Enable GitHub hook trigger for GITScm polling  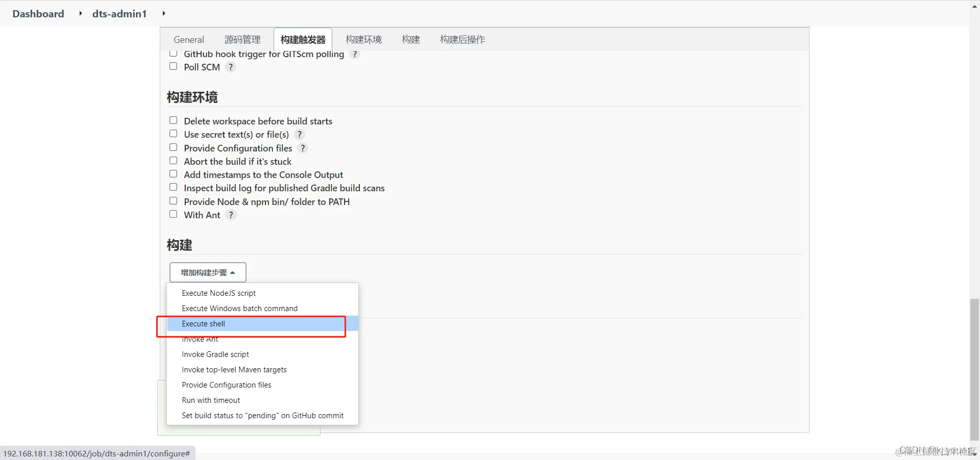click(174, 54)
